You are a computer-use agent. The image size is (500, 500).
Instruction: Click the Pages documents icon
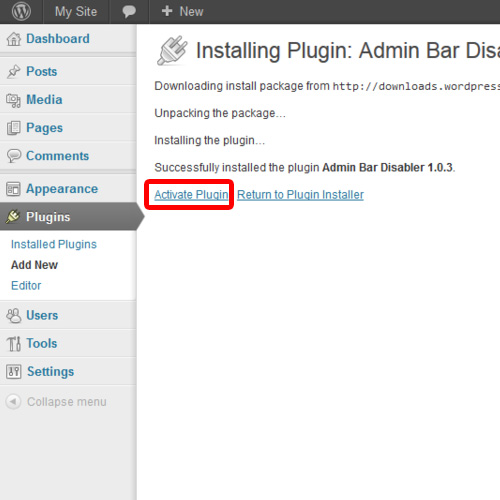14,128
